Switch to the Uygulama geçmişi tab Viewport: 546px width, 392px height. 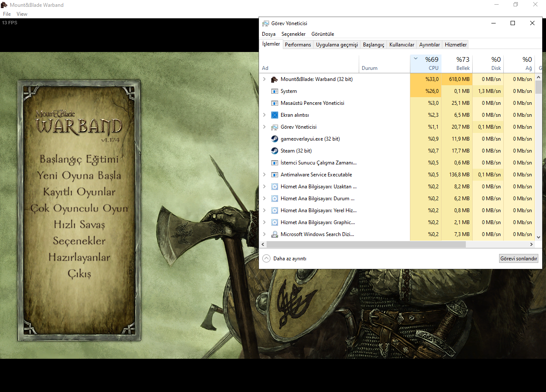pyautogui.click(x=337, y=45)
